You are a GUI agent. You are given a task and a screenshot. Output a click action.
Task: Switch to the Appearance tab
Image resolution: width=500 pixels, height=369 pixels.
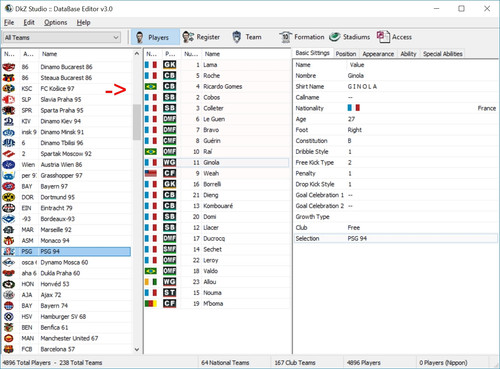[x=378, y=54]
